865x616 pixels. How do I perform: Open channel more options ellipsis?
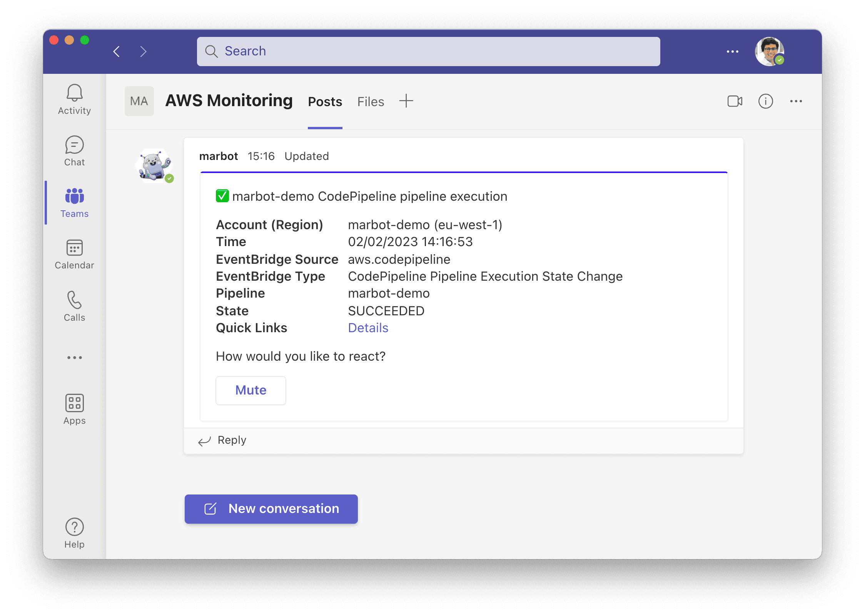(x=796, y=101)
